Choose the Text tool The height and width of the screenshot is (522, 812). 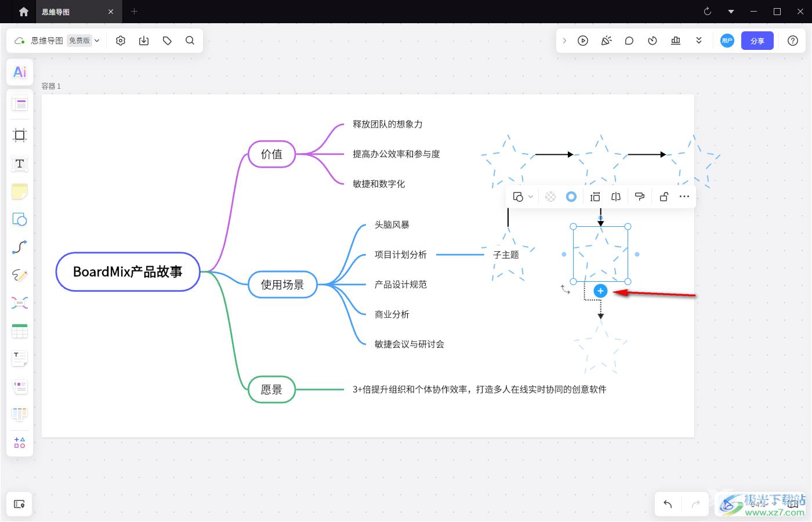click(20, 164)
